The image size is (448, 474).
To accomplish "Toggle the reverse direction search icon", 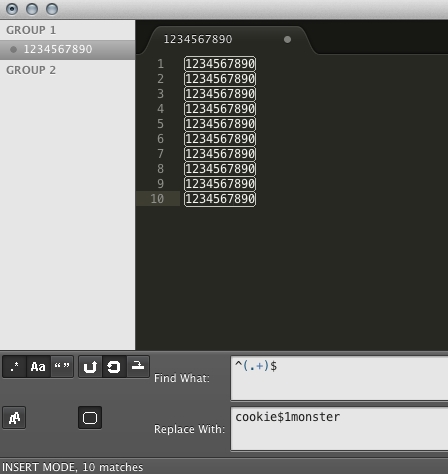I will 90,366.
